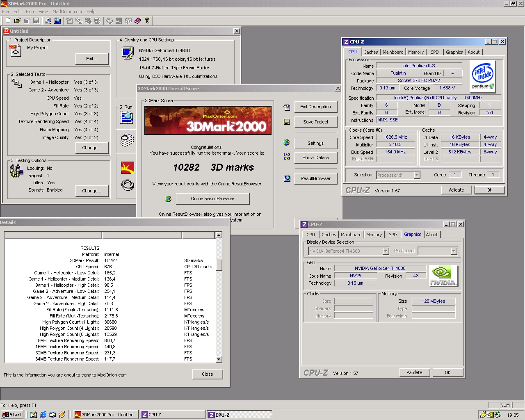This screenshot has width=525, height=420.
Task: Click the red 3DMark run section icon
Action: coord(128,168)
